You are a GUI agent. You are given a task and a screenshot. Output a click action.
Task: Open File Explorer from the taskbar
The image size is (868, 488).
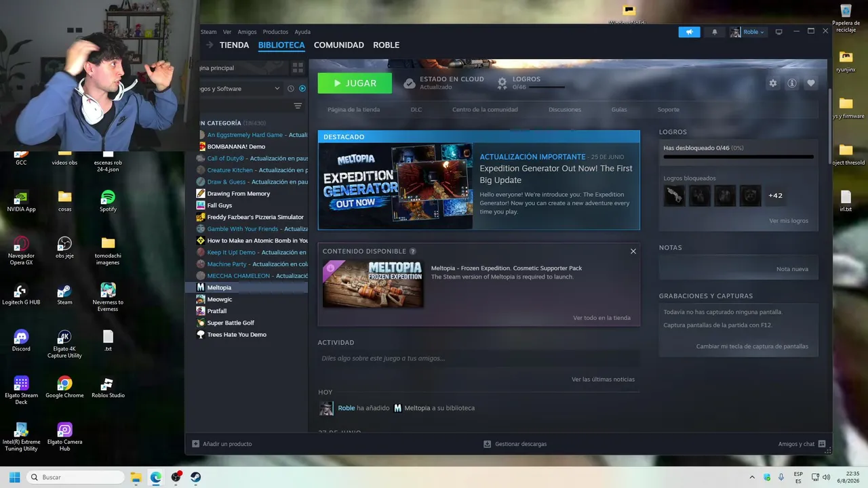[x=135, y=477]
